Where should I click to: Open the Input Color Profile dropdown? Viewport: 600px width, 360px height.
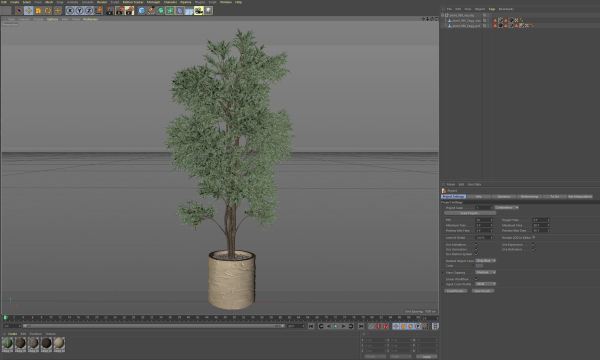486,284
